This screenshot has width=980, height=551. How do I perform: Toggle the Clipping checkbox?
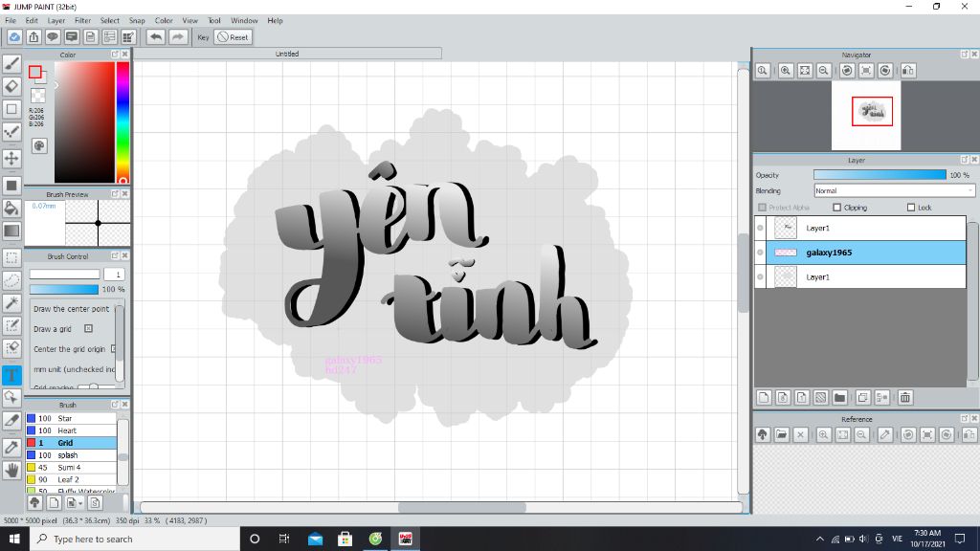click(x=836, y=208)
